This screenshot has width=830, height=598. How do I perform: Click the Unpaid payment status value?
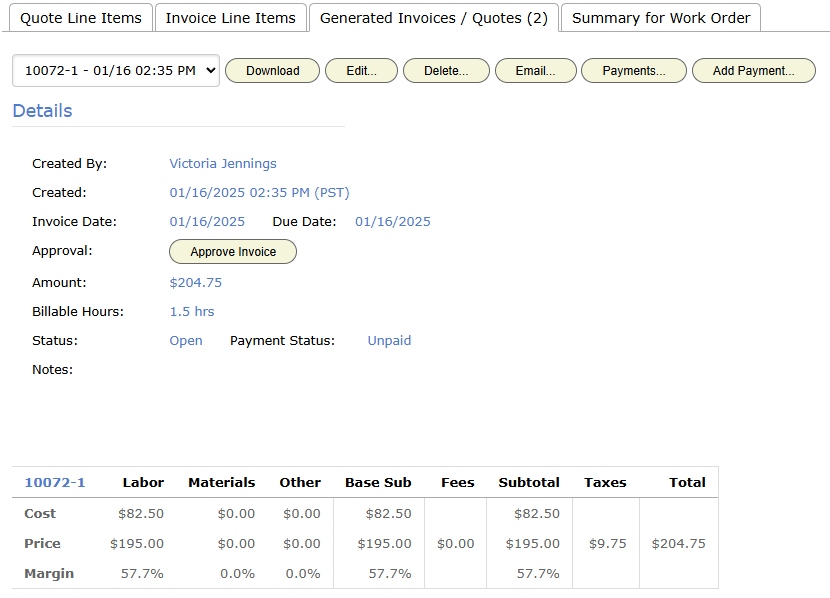pyautogui.click(x=389, y=341)
